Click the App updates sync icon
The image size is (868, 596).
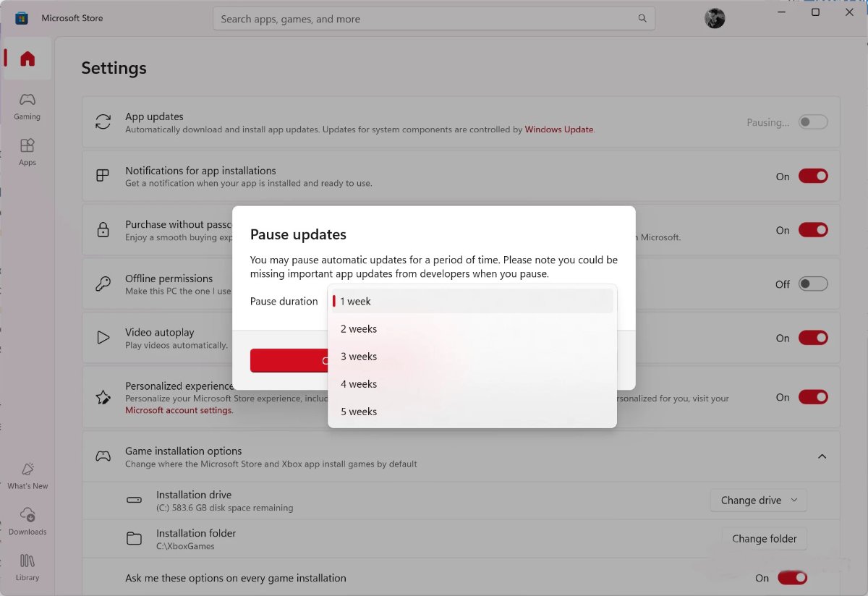click(103, 122)
